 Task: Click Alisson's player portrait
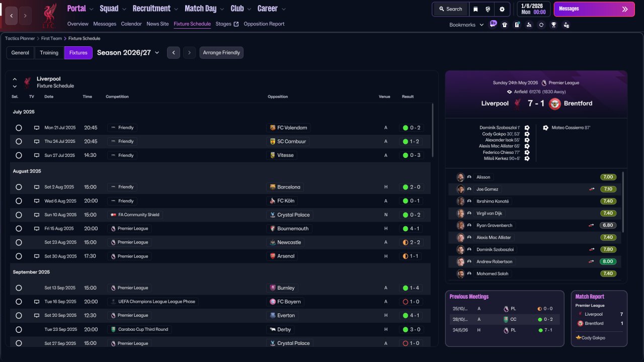point(460,177)
